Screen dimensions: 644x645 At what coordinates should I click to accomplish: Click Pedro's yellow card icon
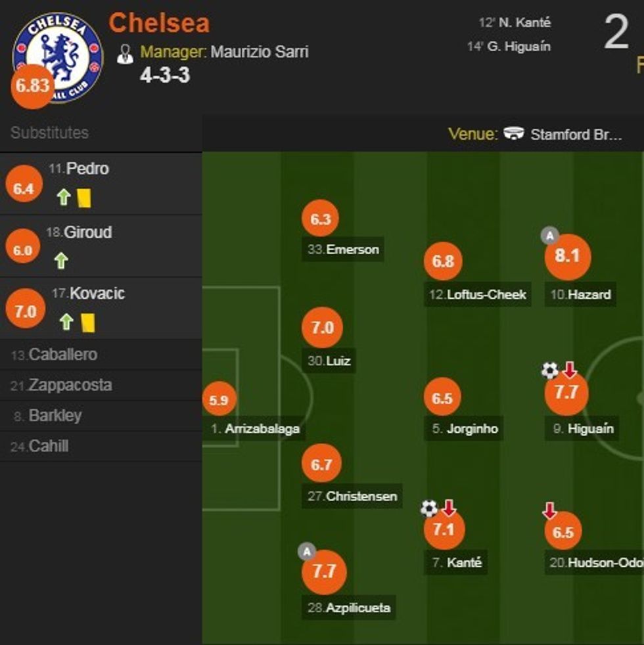point(83,198)
